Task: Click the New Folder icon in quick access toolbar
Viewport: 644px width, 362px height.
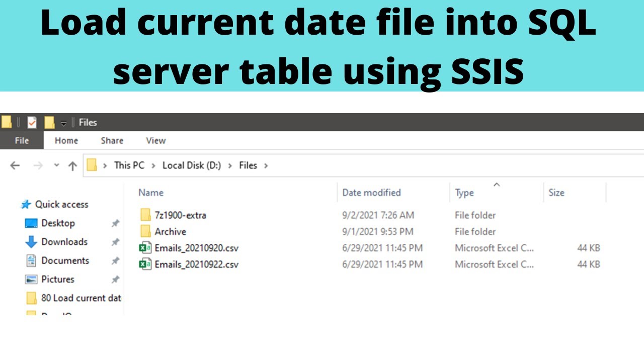Action: (x=49, y=122)
